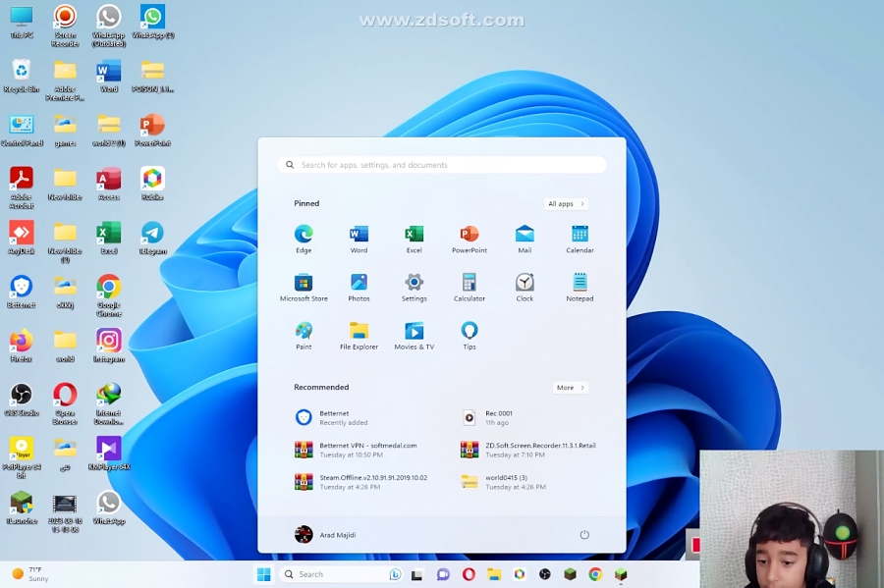
Task: Open Task View from the taskbar
Action: [416, 574]
